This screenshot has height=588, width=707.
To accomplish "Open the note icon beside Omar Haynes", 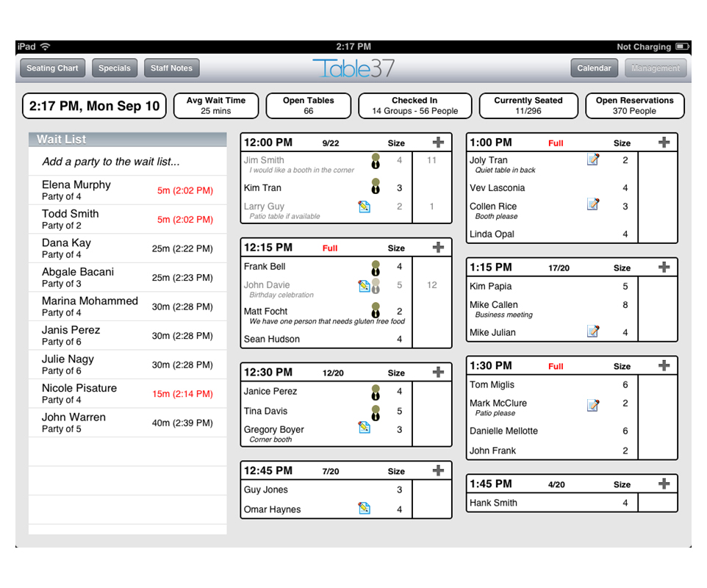I will click(364, 509).
